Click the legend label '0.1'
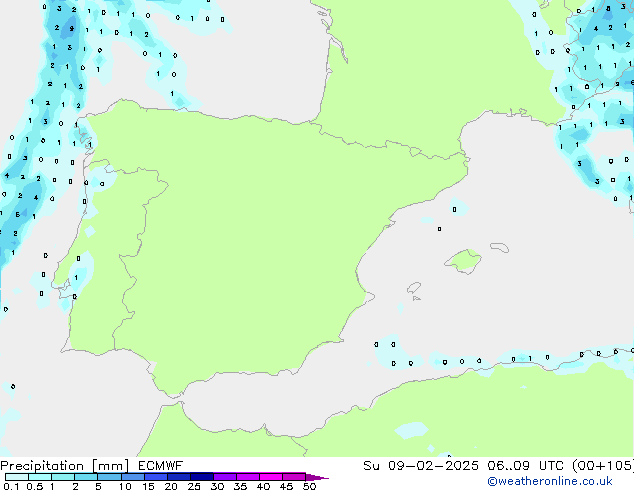 11,486
